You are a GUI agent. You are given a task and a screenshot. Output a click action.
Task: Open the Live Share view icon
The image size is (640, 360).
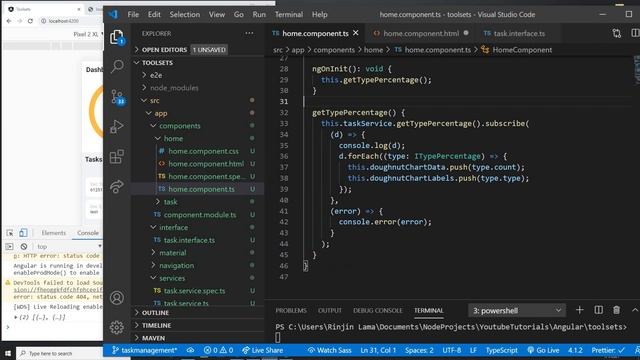coord(117,187)
